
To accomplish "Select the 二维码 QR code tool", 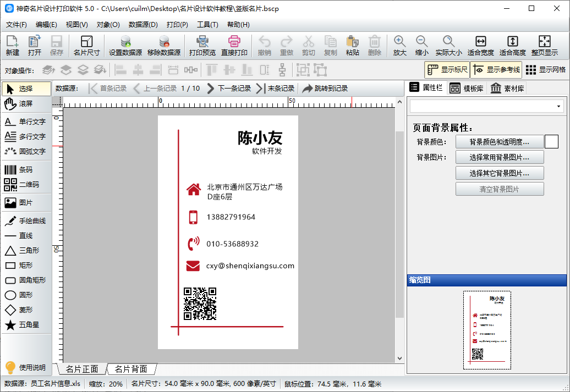I will click(x=26, y=185).
